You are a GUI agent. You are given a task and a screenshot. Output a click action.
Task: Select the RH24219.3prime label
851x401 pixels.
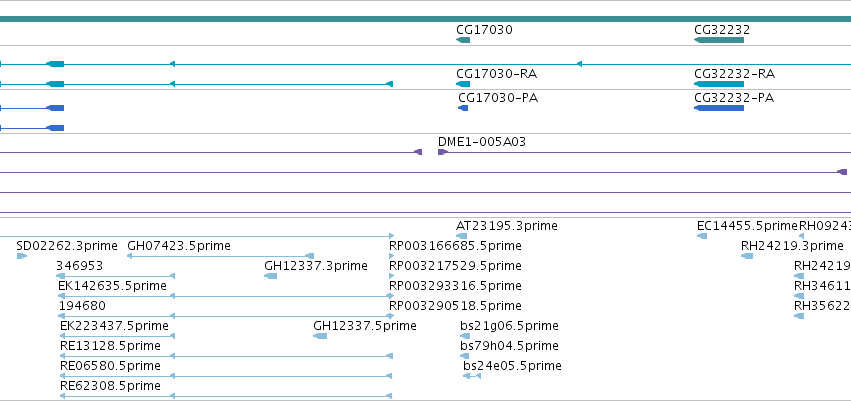pos(792,246)
